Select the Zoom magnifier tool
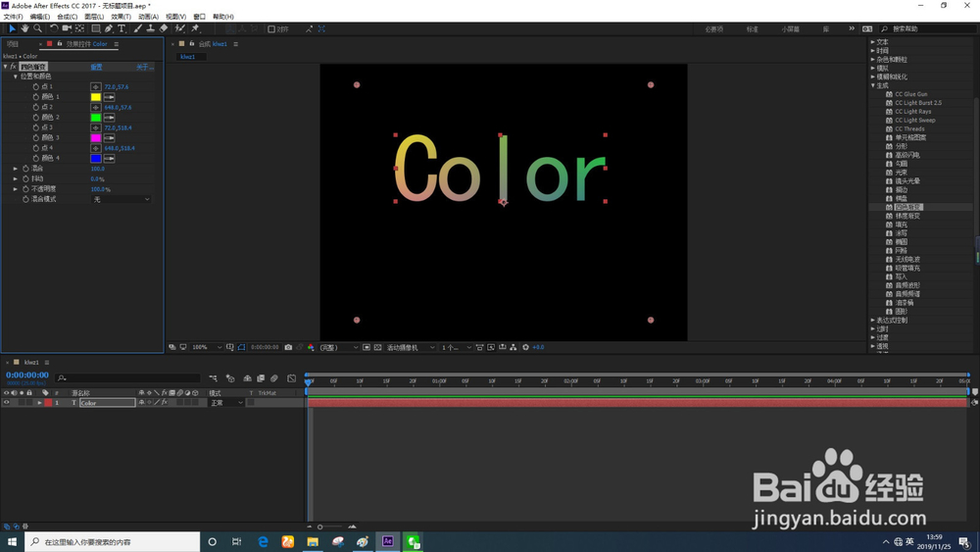980x552 pixels. pyautogui.click(x=37, y=28)
